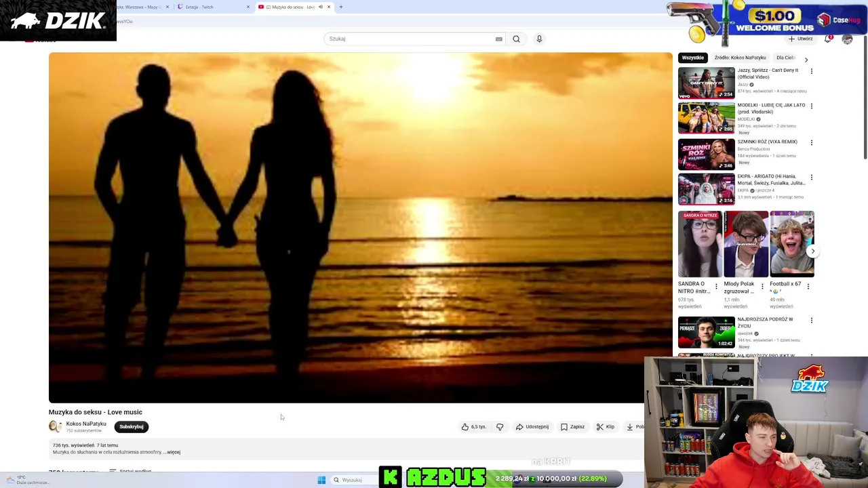This screenshot has width=868, height=488.
Task: Open the SZMINKI RÓŻ (VIXA REMIX) title
Action: click(x=767, y=142)
